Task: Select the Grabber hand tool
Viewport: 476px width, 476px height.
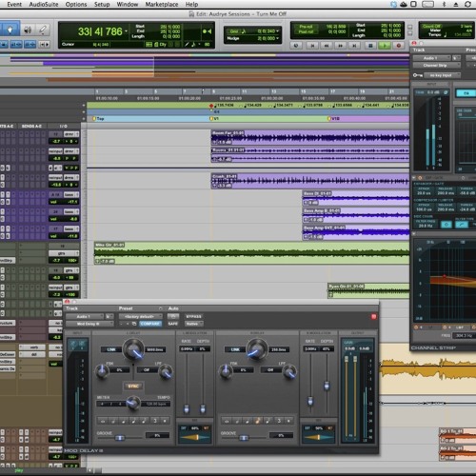Action: tap(10, 30)
